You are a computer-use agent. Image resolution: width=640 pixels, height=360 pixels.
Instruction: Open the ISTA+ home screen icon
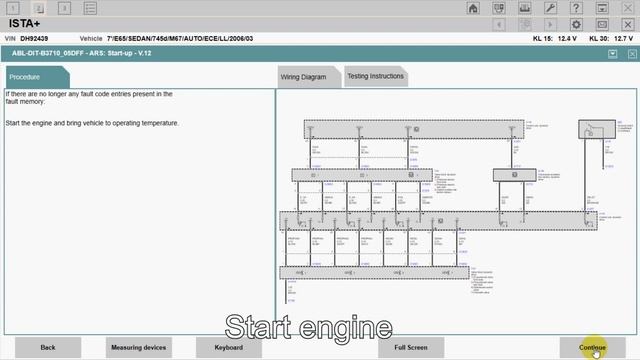point(473,8)
